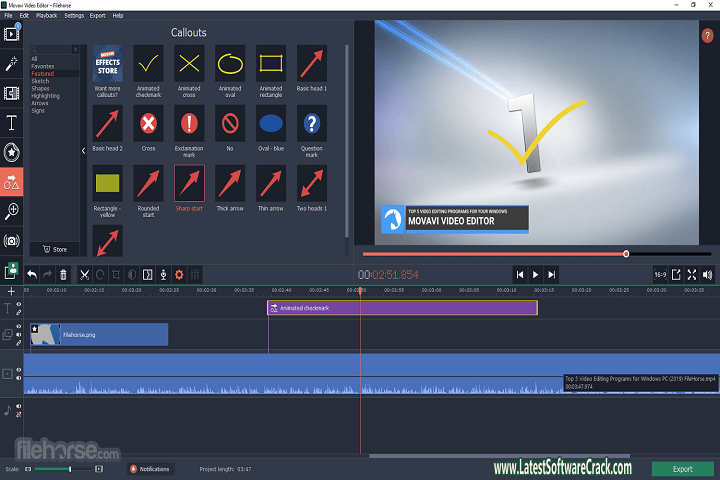Collapse the callouts category panel arrow
Screen dimensions: 720x480
tap(84, 151)
